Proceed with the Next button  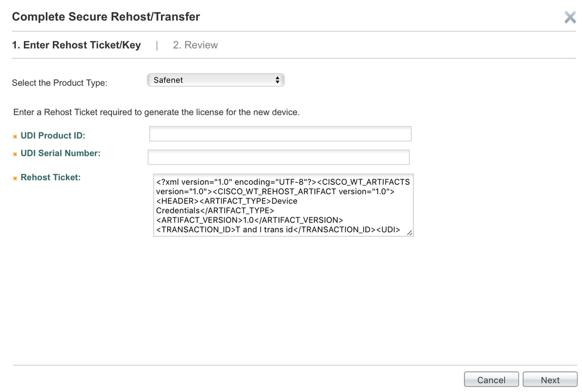[550, 380]
